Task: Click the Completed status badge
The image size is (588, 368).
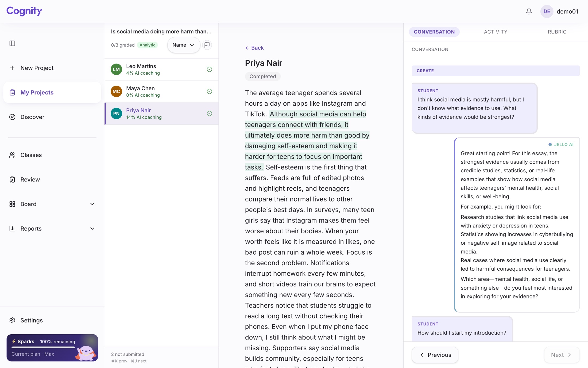Action: pyautogui.click(x=263, y=77)
